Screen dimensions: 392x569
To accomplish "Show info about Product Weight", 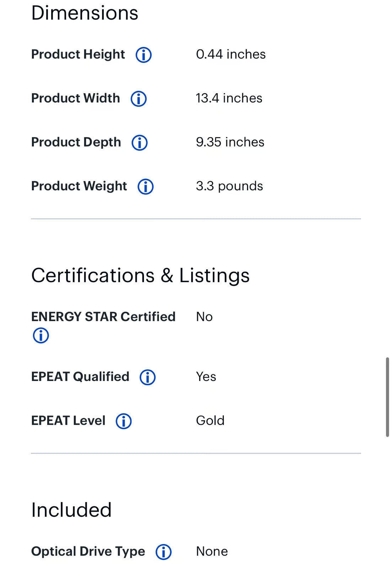I will click(145, 187).
